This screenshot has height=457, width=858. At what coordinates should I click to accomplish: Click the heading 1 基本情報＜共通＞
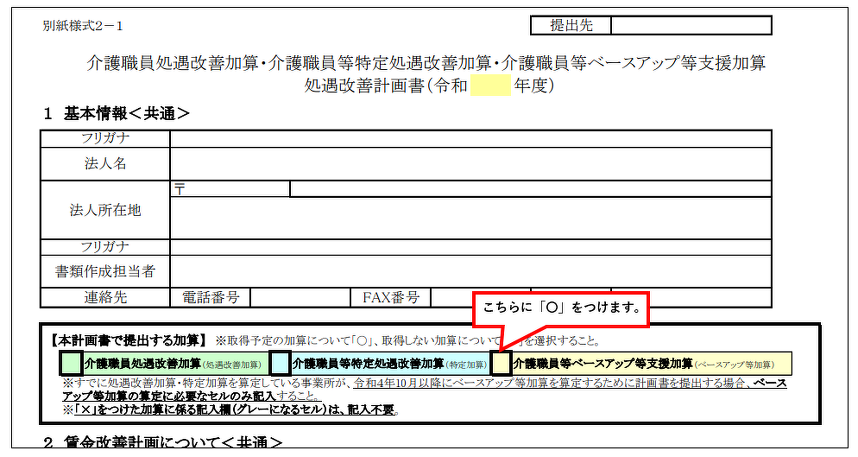click(116, 114)
